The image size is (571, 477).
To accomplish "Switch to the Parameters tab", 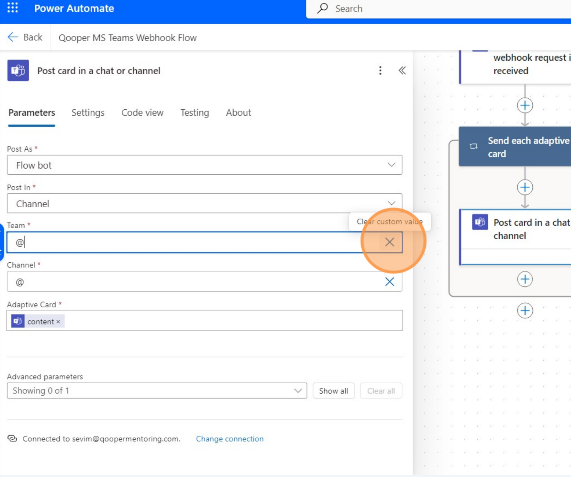I will pos(32,113).
